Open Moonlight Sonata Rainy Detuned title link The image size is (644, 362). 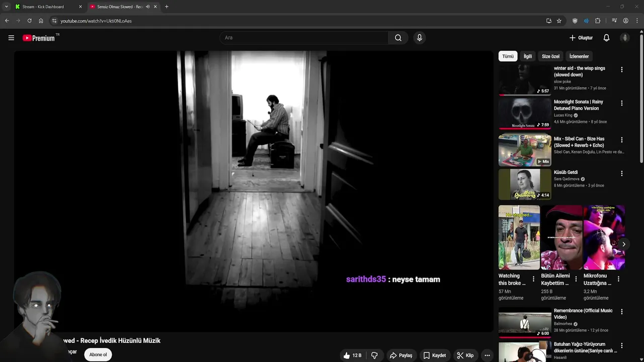click(x=579, y=105)
